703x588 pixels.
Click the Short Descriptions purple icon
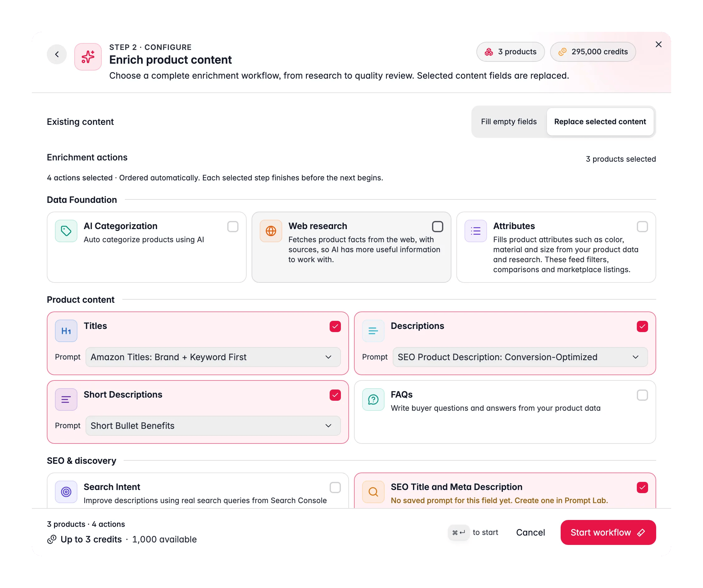(66, 399)
